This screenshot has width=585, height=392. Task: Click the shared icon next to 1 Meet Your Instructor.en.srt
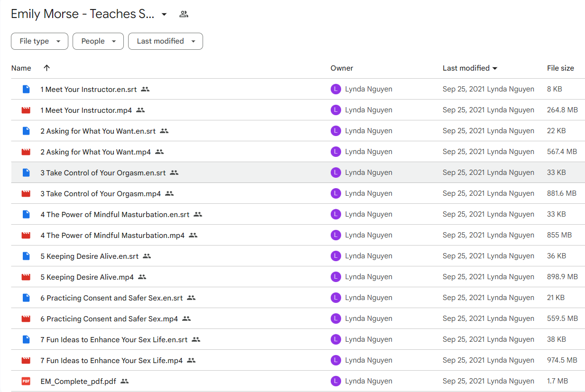pos(145,89)
